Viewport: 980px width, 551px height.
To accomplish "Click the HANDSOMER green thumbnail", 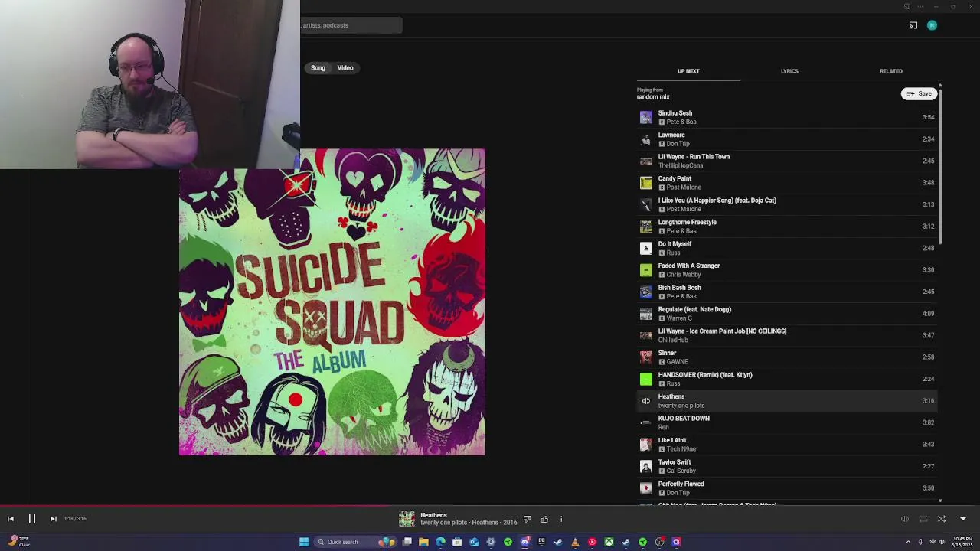I will [x=646, y=379].
